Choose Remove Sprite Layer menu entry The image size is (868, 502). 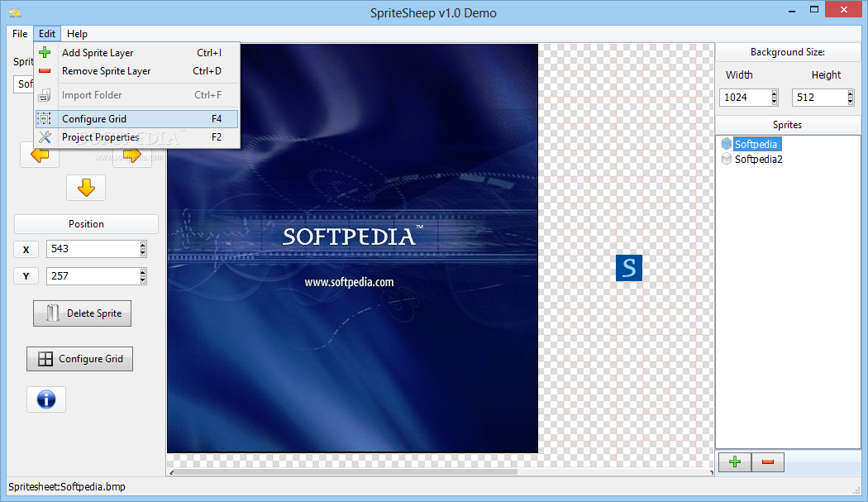pos(136,71)
